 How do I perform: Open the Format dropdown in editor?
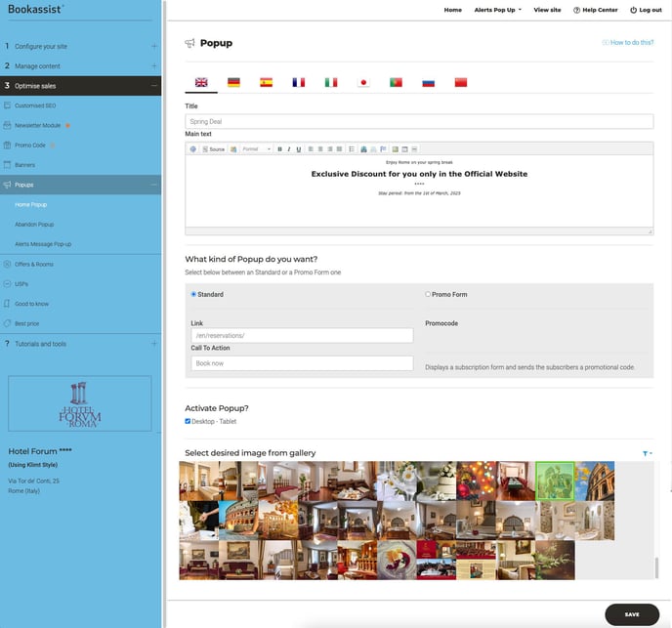point(256,149)
